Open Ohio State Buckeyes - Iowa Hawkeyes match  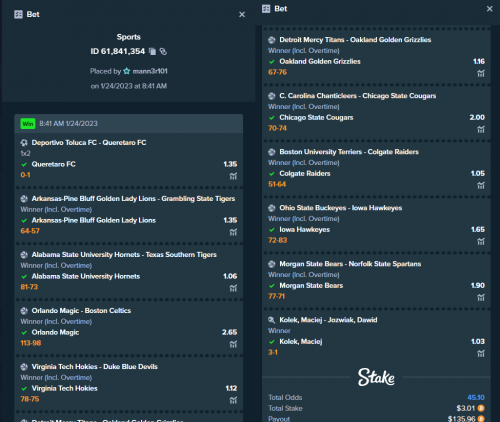click(341, 208)
